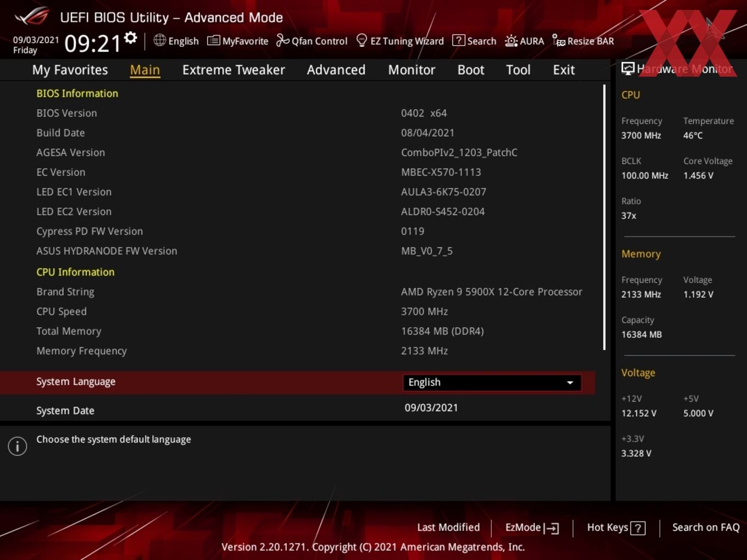
Task: Click Last Modified button
Action: (448, 527)
